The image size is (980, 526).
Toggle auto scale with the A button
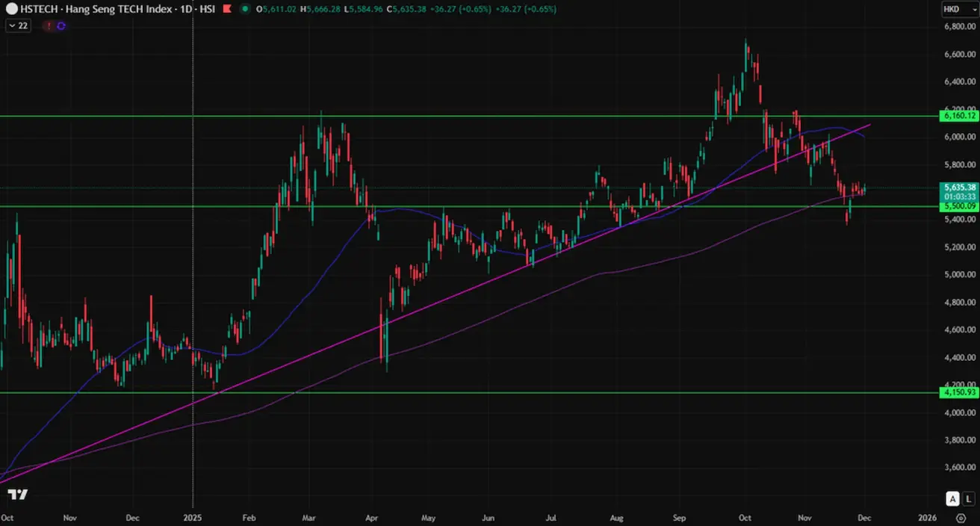pos(952,499)
